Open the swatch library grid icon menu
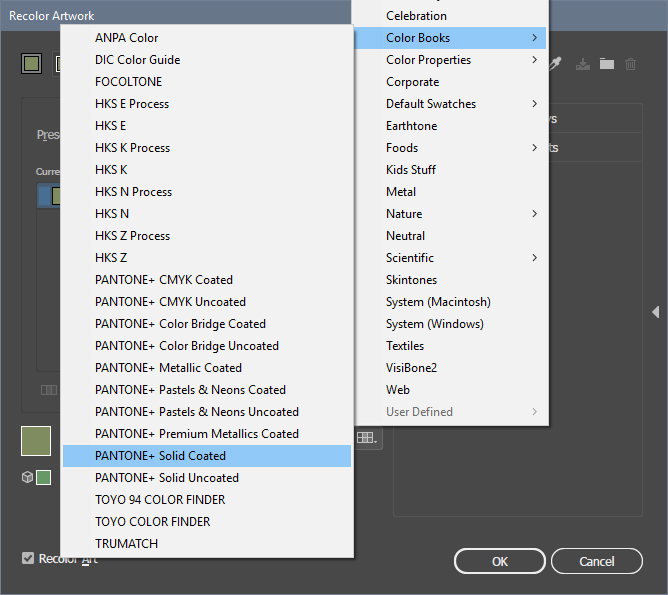This screenshot has width=668, height=595. 367,438
